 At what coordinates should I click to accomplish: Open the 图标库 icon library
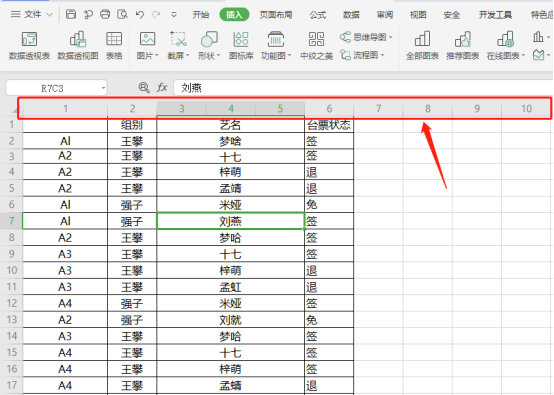[241, 45]
